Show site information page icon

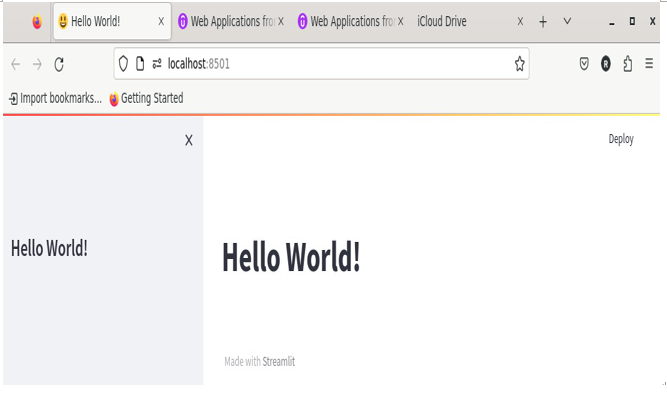[x=140, y=64]
